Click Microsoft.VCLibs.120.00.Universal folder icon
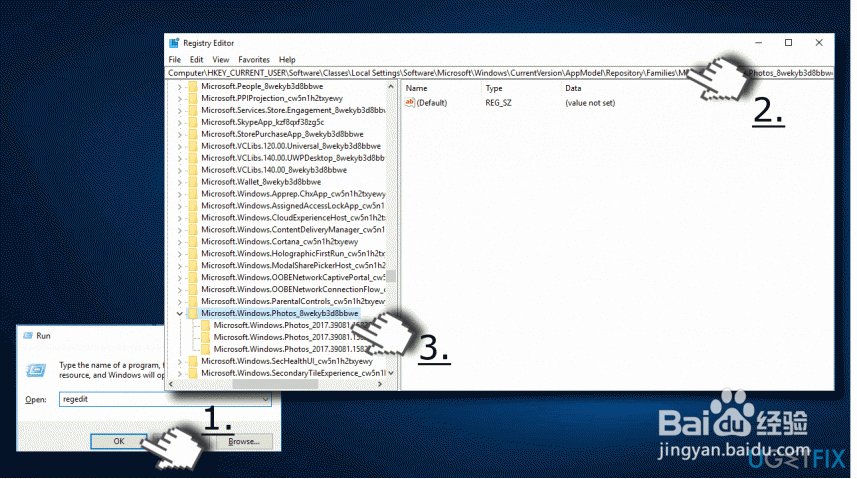The height and width of the screenshot is (479, 857). pyautogui.click(x=192, y=147)
